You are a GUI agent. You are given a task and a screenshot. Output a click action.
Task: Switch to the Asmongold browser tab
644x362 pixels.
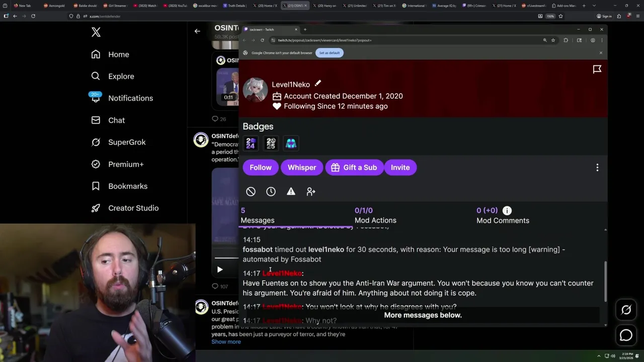54,6
